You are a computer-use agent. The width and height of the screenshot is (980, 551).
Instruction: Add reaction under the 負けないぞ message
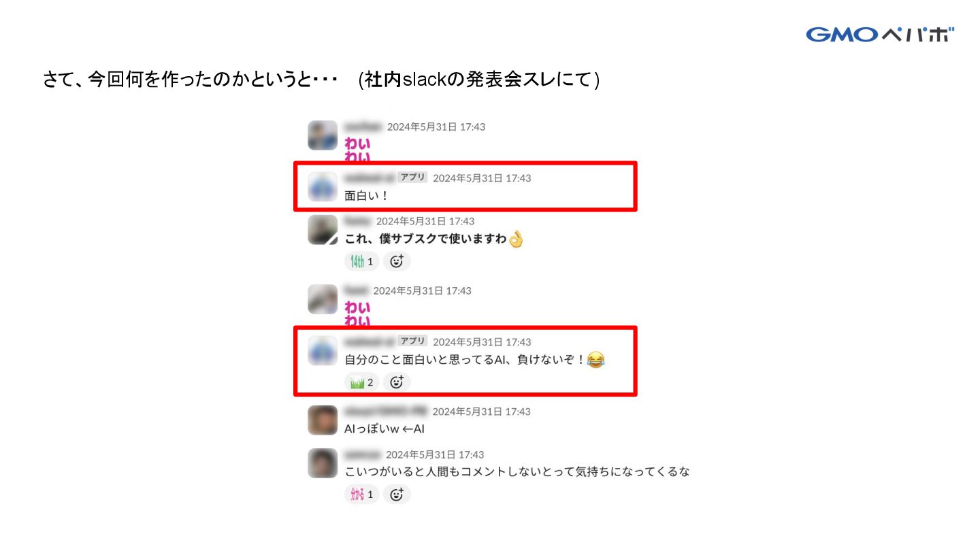click(x=397, y=382)
